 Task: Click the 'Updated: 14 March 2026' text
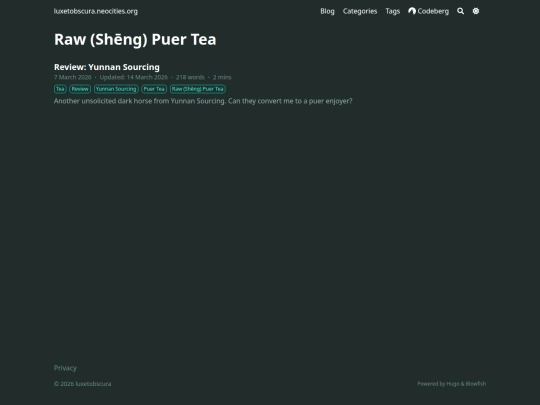coord(134,77)
